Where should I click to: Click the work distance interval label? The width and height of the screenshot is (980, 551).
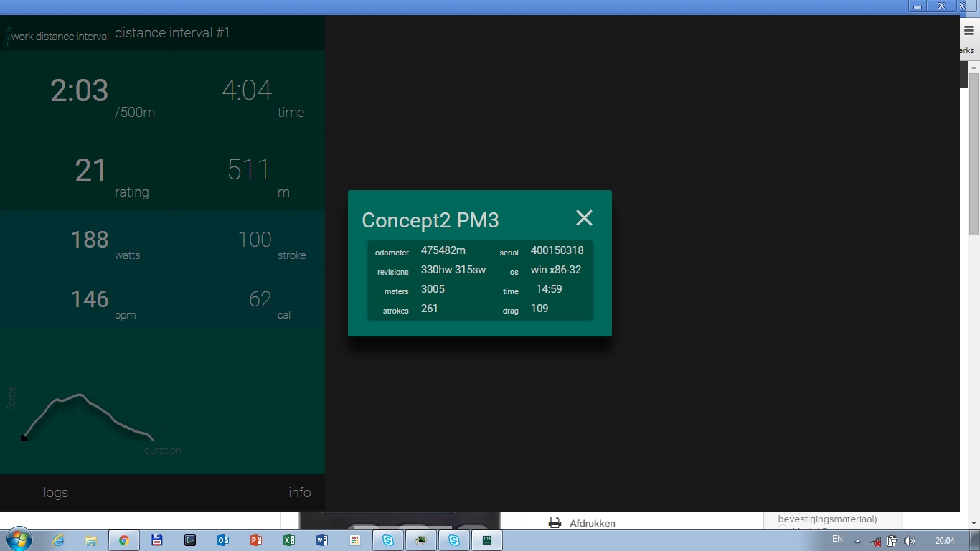[x=60, y=37]
